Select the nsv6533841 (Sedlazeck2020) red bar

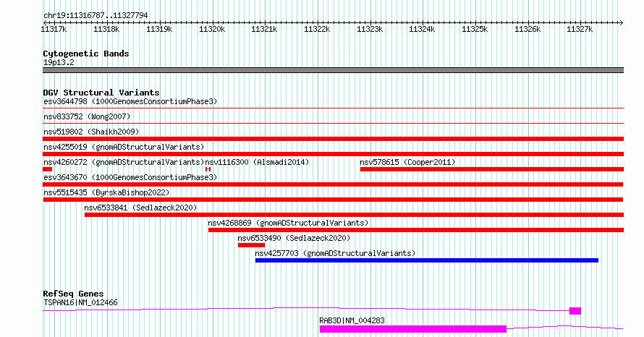[x=354, y=215]
